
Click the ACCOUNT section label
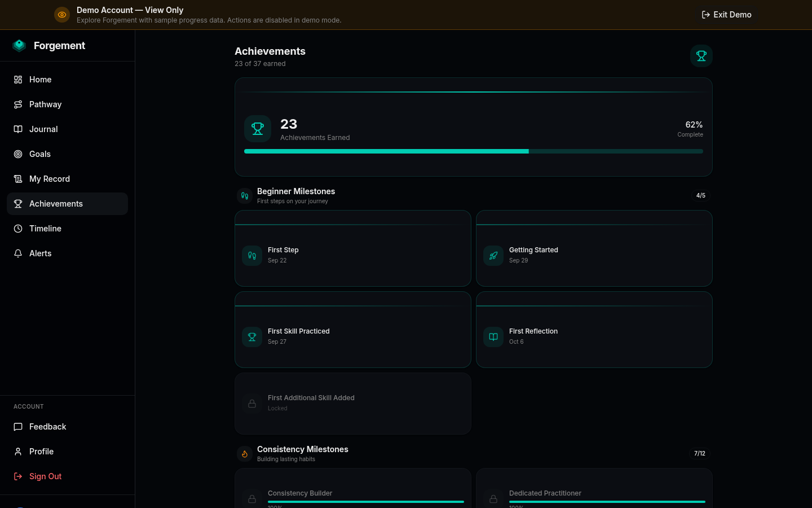point(29,406)
